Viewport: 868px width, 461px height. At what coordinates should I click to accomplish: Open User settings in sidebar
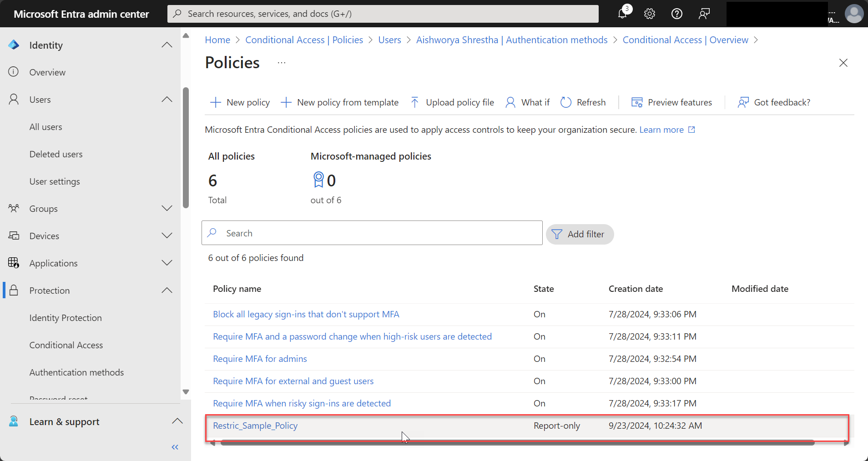pos(55,181)
